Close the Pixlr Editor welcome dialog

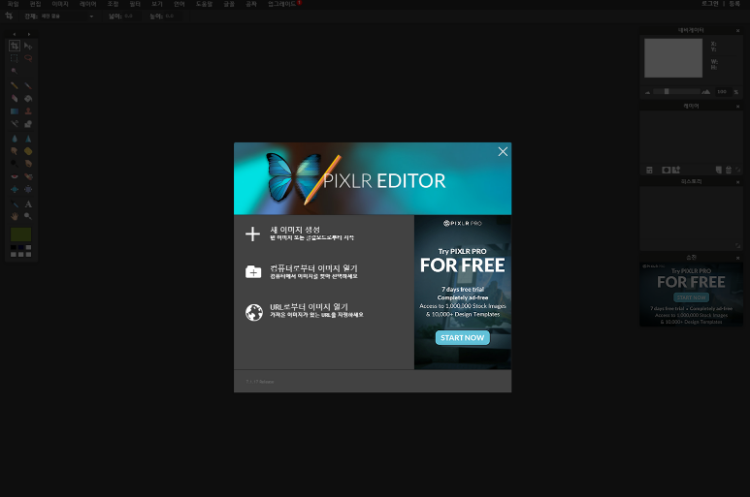click(x=503, y=152)
